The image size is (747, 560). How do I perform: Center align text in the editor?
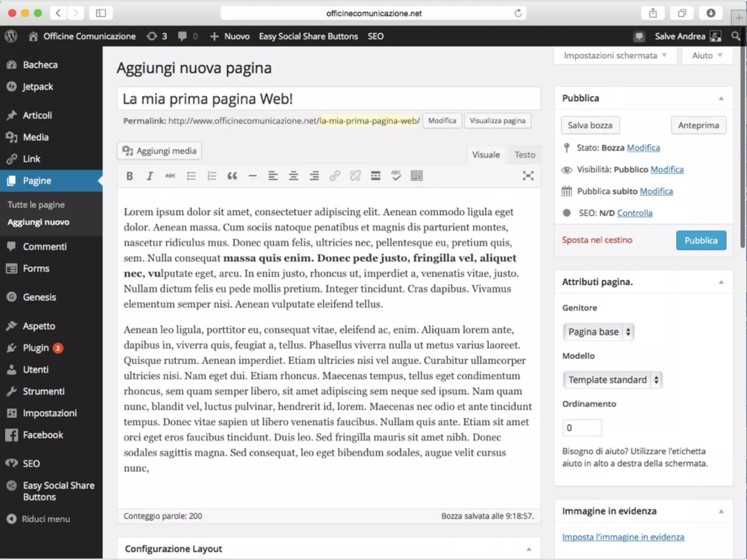pyautogui.click(x=293, y=176)
